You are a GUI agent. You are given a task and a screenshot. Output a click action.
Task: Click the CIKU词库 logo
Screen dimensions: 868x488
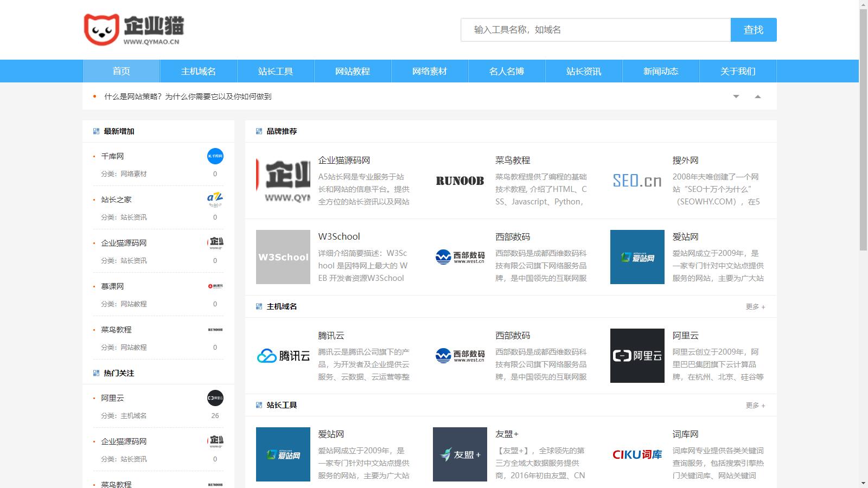[x=637, y=454]
